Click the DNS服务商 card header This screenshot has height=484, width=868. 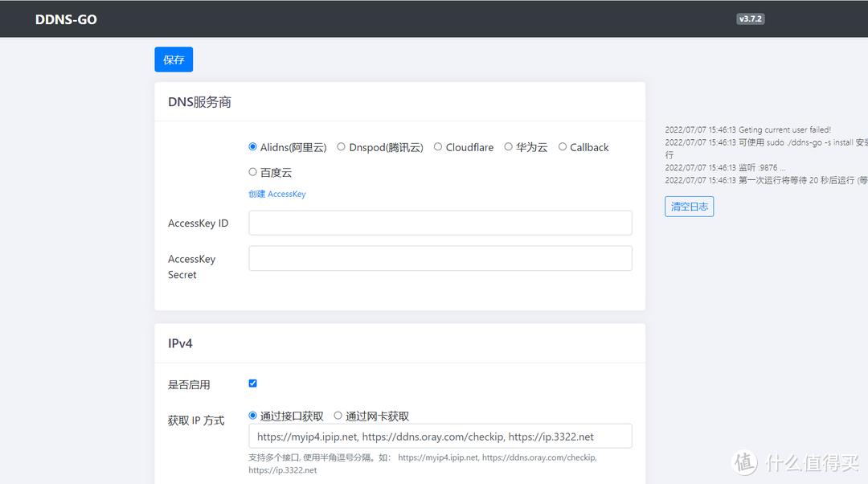(200, 102)
